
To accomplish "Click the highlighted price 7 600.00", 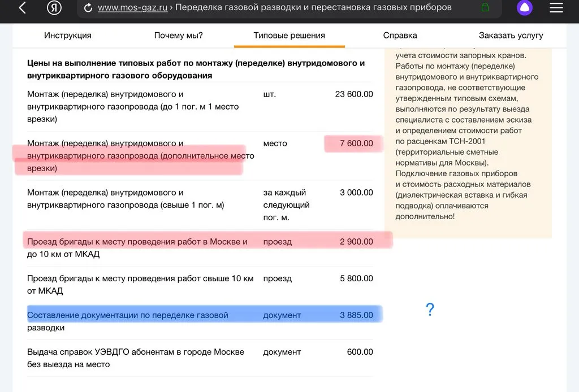I will pyautogui.click(x=356, y=143).
